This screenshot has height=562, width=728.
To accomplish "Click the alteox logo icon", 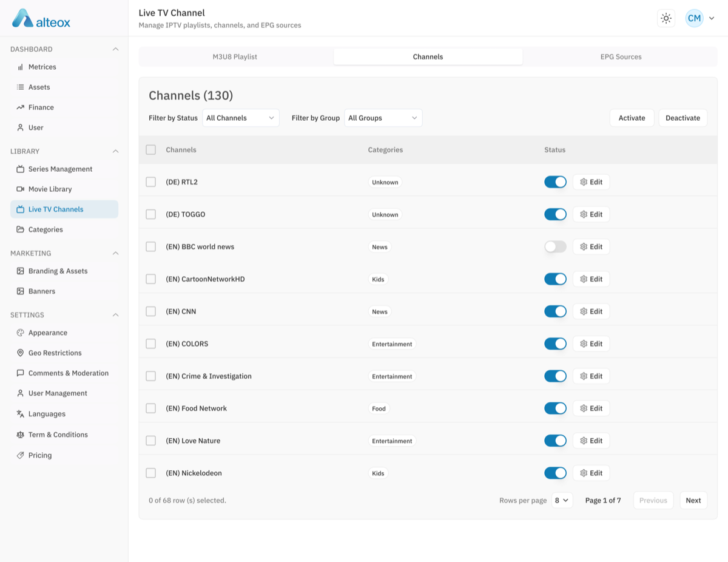I will (22, 18).
